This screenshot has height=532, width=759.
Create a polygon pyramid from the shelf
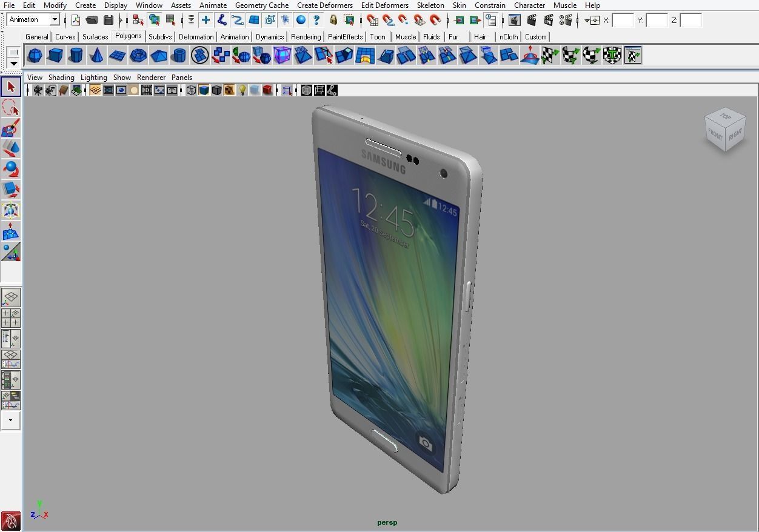(158, 56)
